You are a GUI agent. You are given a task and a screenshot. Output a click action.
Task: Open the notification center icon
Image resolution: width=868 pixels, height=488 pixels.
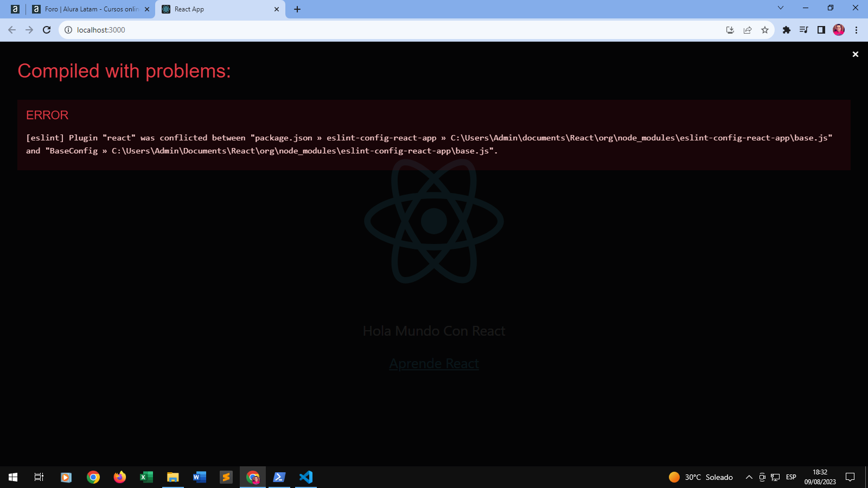[850, 477]
